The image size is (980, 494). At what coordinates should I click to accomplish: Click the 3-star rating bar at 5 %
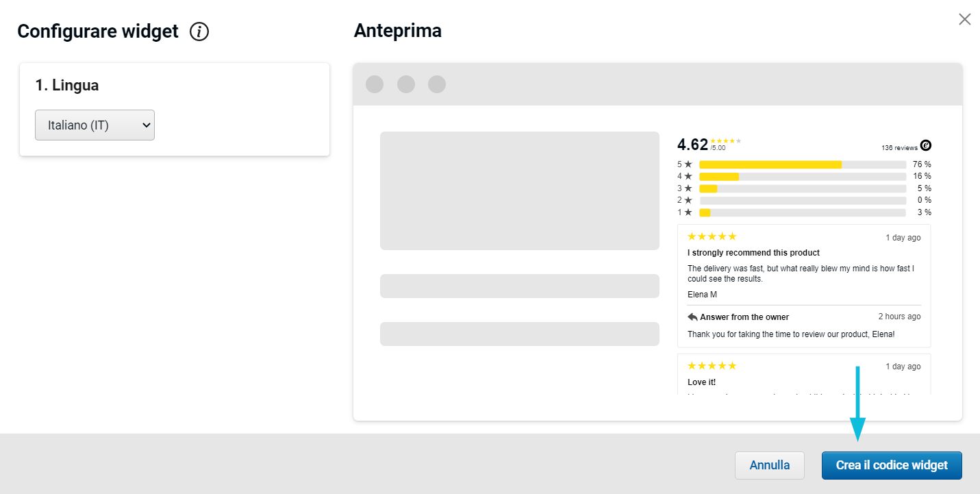click(803, 188)
